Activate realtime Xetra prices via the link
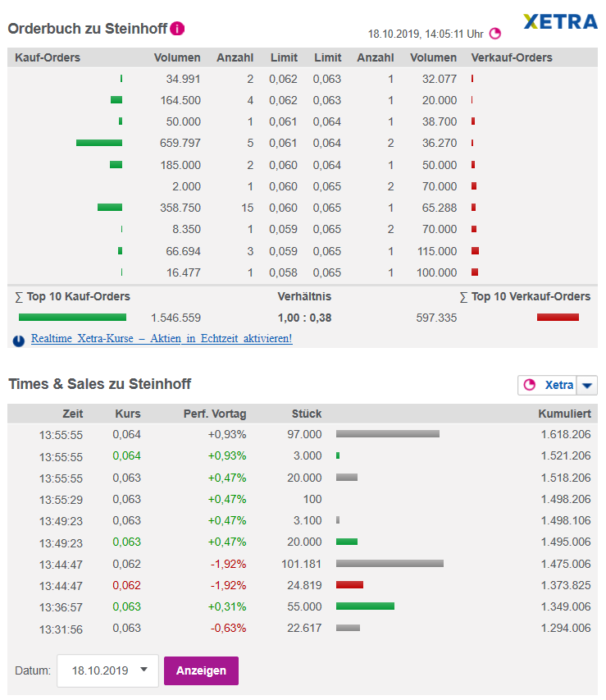The width and height of the screenshot is (606, 700). [x=161, y=337]
